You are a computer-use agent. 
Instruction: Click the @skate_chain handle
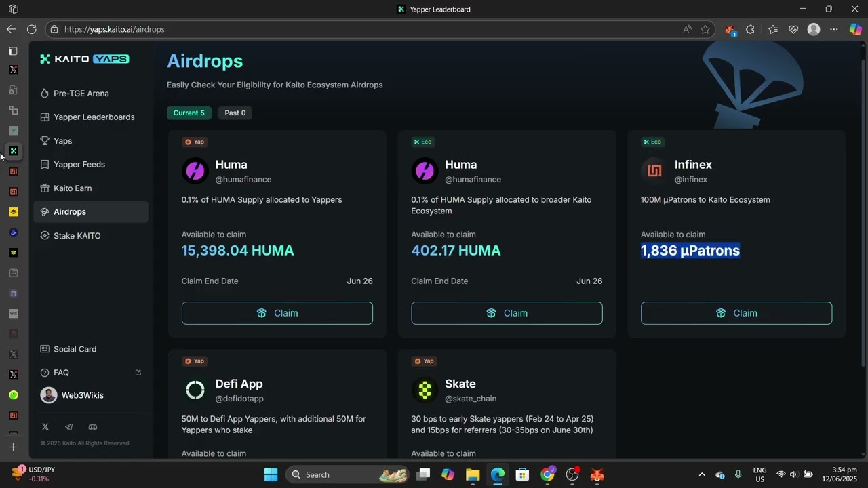point(471,399)
